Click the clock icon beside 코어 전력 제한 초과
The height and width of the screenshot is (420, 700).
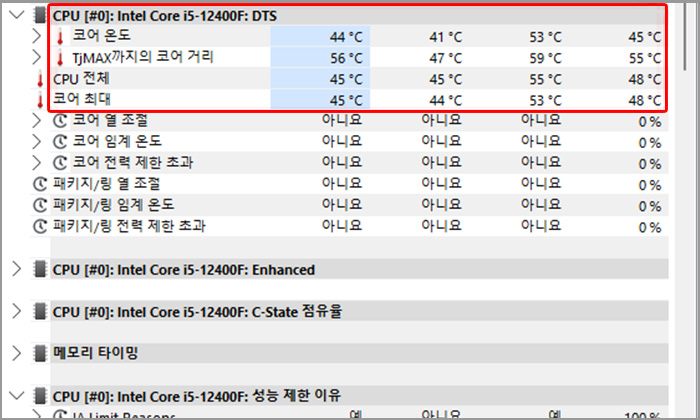60,162
